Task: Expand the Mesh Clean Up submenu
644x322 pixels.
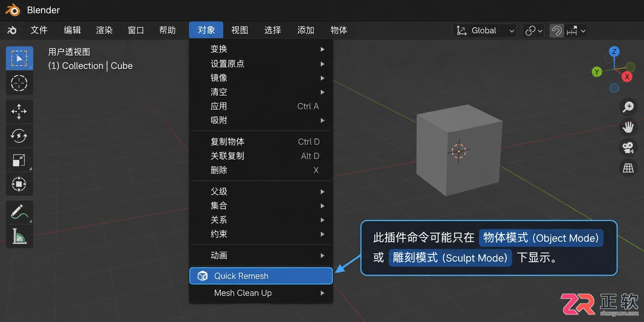Action: tap(262, 293)
